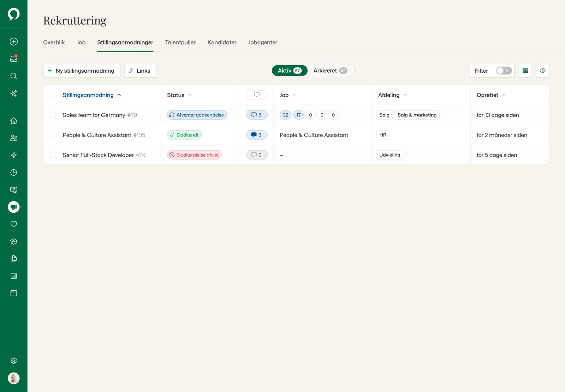Image resolution: width=565 pixels, height=392 pixels.
Task: Switch to the Kandidater tab
Action: 222,42
